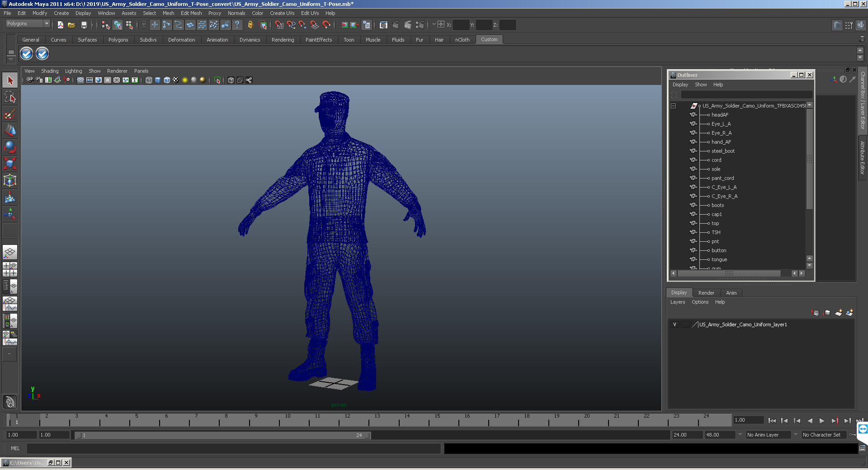The width and height of the screenshot is (868, 470).
Task: Switch to single perspective view layout
Action: point(10,252)
